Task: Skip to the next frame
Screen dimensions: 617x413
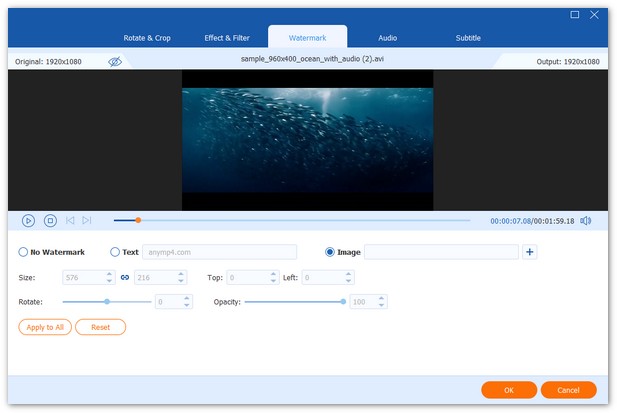Action: [87, 220]
